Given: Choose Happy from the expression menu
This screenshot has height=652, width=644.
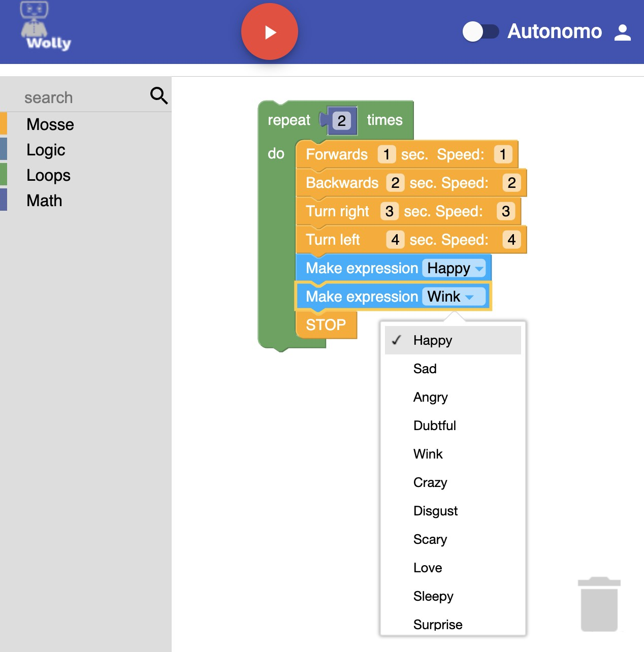Looking at the screenshot, I should tap(453, 340).
